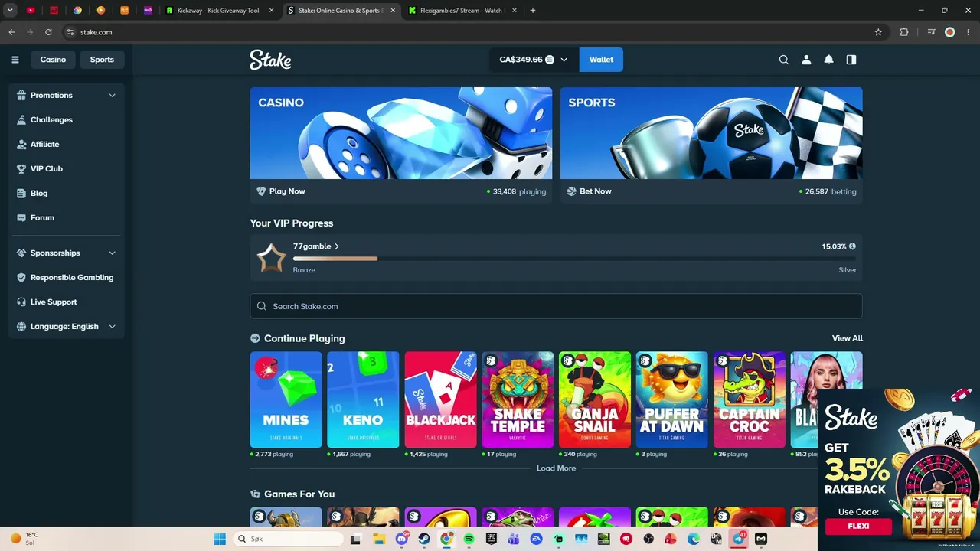The image size is (980, 551).
Task: Open the browser tab search dropdown arrow
Action: point(10,11)
